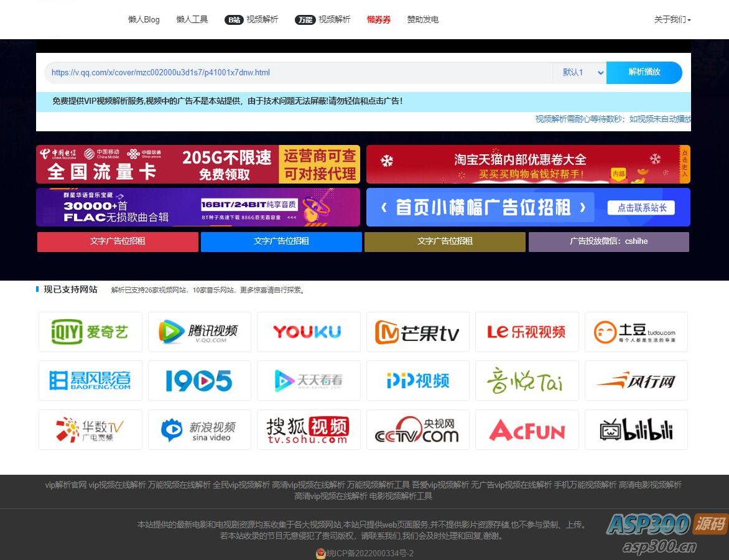Open the 1905 movie site logo
This screenshot has width=729, height=560.
tap(200, 380)
